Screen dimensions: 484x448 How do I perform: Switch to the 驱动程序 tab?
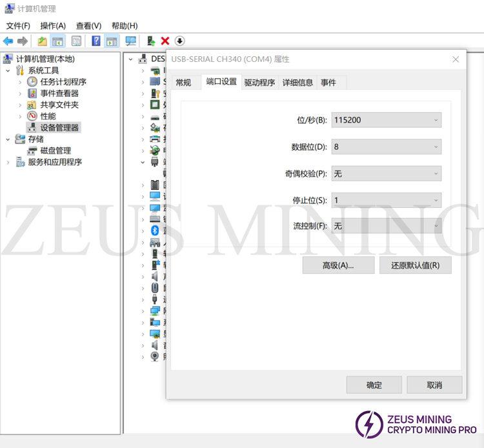pos(259,83)
